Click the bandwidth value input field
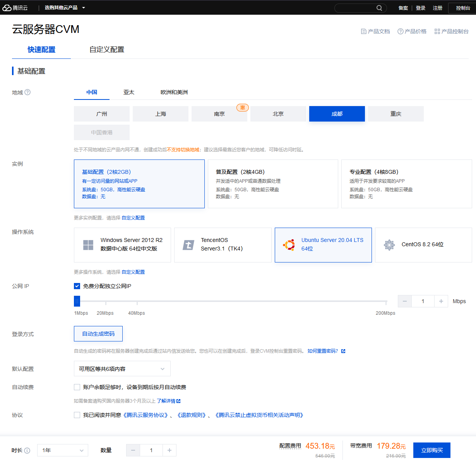Image resolution: width=476 pixels, height=463 pixels. [423, 301]
